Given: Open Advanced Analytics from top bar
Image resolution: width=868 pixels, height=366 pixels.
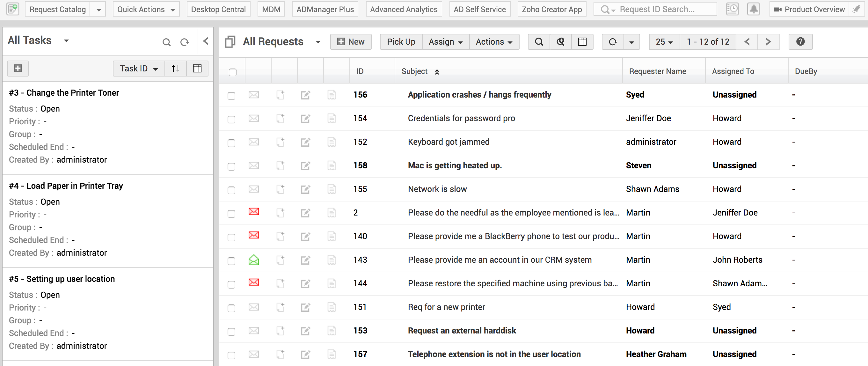Looking at the screenshot, I should [x=403, y=10].
